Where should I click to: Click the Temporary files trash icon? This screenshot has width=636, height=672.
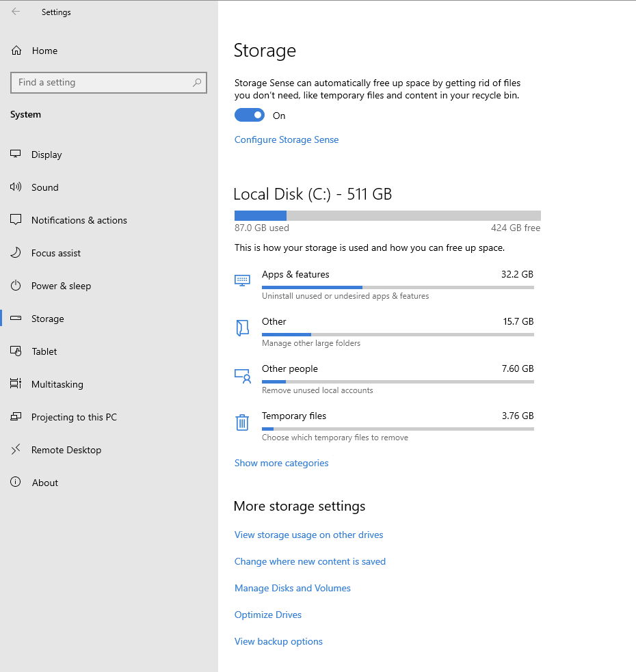click(x=242, y=422)
